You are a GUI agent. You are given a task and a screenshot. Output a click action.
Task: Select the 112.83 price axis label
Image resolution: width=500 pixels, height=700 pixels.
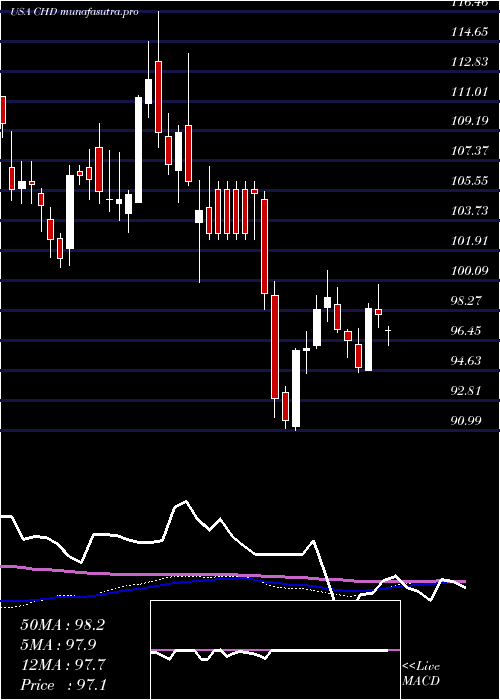(x=470, y=62)
